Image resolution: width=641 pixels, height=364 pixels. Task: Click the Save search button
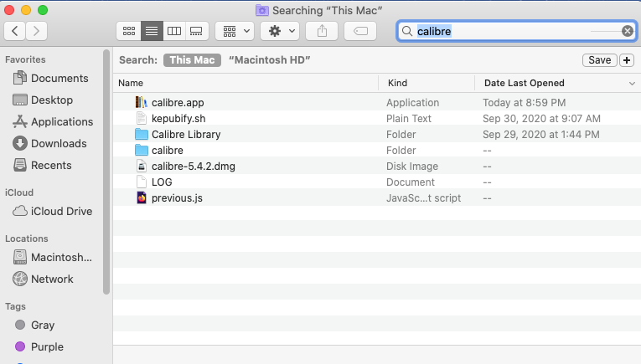tap(599, 60)
